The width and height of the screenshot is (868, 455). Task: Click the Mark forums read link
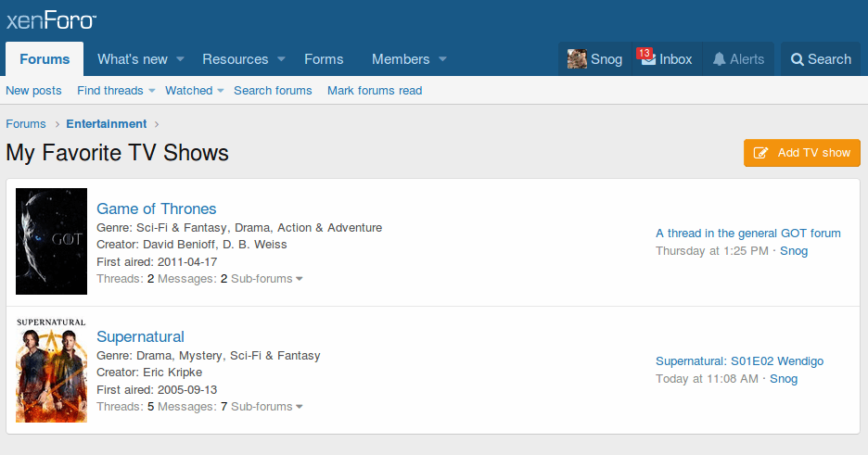click(x=375, y=91)
